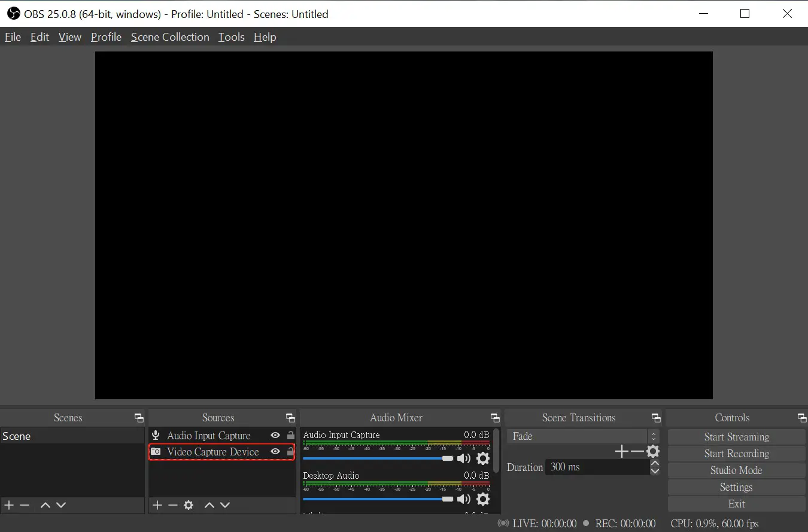Decrease transition duration with down stepper arrow
808x532 pixels.
tap(655, 472)
